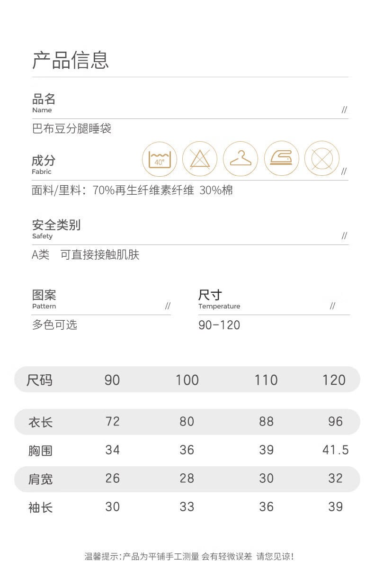This screenshot has height=588, width=374.
Task: Click the do-not-bleach triangle icon
Action: coord(200,159)
